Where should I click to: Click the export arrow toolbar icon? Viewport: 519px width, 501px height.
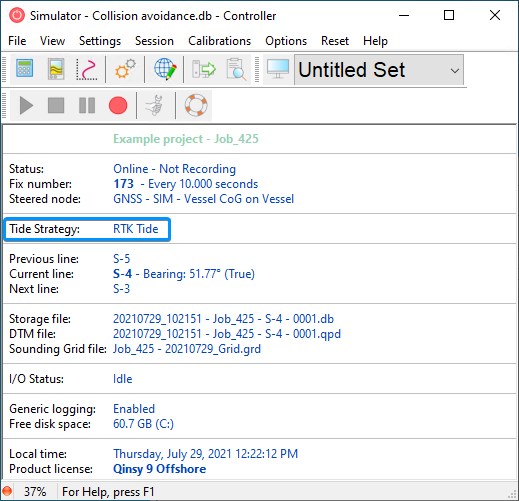204,69
